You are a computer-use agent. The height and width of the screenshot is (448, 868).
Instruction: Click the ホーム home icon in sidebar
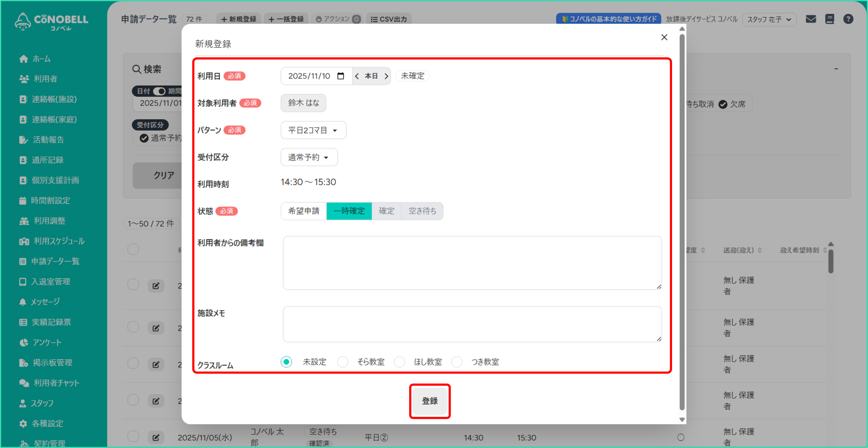tap(23, 59)
